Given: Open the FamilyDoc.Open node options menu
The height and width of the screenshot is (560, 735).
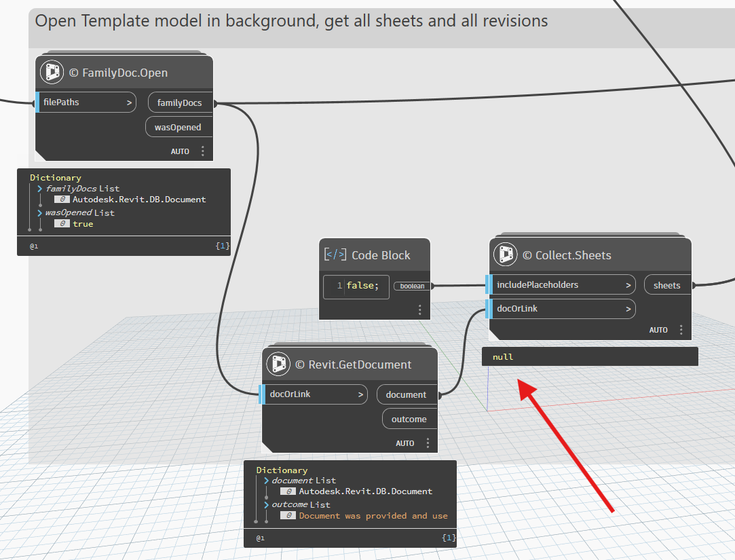Looking at the screenshot, I should 202,151.
